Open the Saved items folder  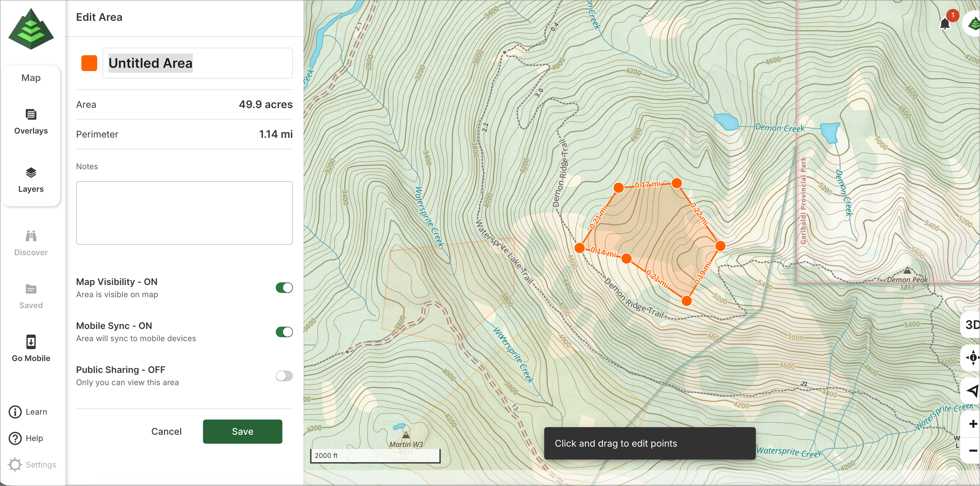31,296
